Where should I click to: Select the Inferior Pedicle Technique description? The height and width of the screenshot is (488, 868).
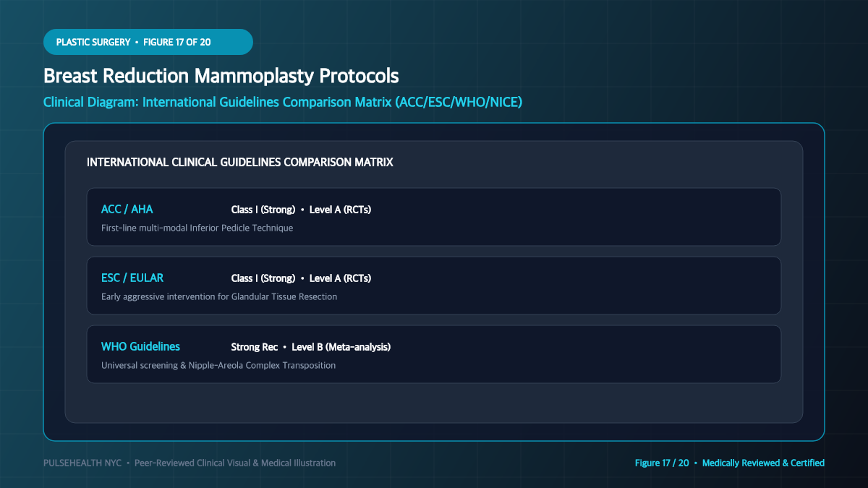(197, 228)
